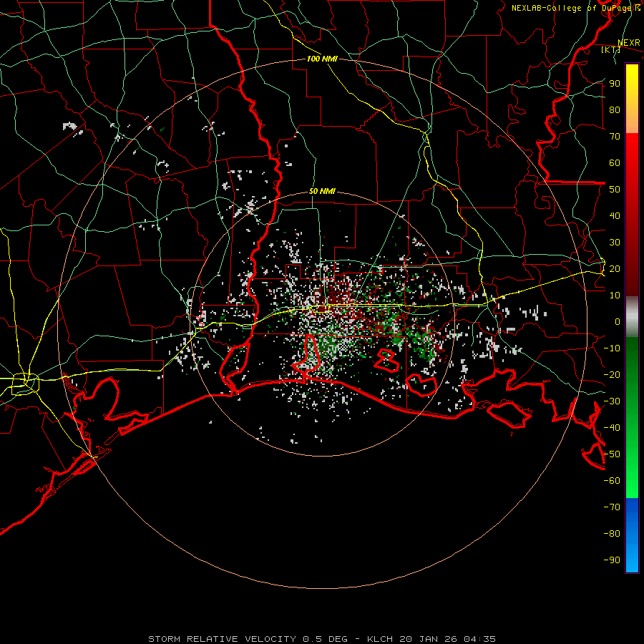644x644 pixels.
Task: Click the 90 value on velocity scale
Action: [615, 84]
